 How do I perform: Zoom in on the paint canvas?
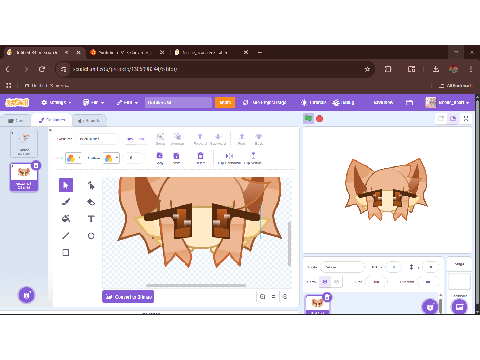pos(285,296)
